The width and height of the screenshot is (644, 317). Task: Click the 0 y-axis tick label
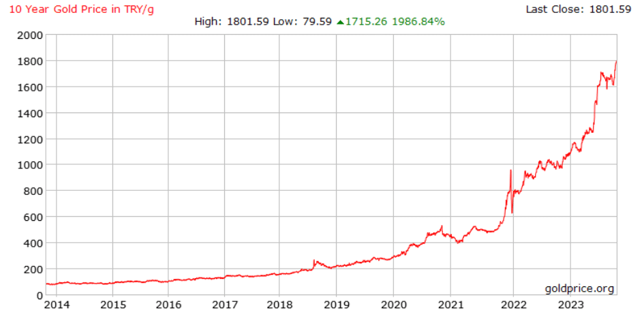coord(40,295)
